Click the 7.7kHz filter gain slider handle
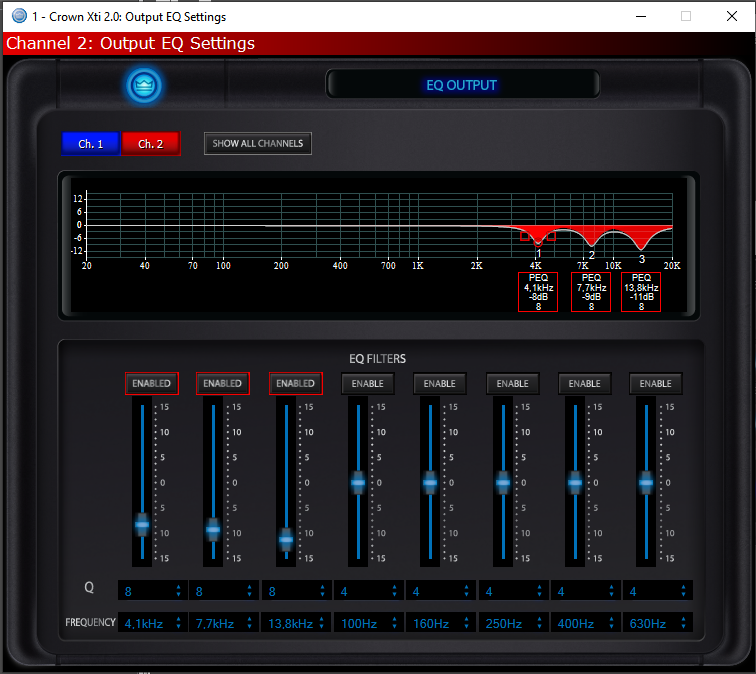Viewport: 756px width, 674px height. (x=213, y=529)
